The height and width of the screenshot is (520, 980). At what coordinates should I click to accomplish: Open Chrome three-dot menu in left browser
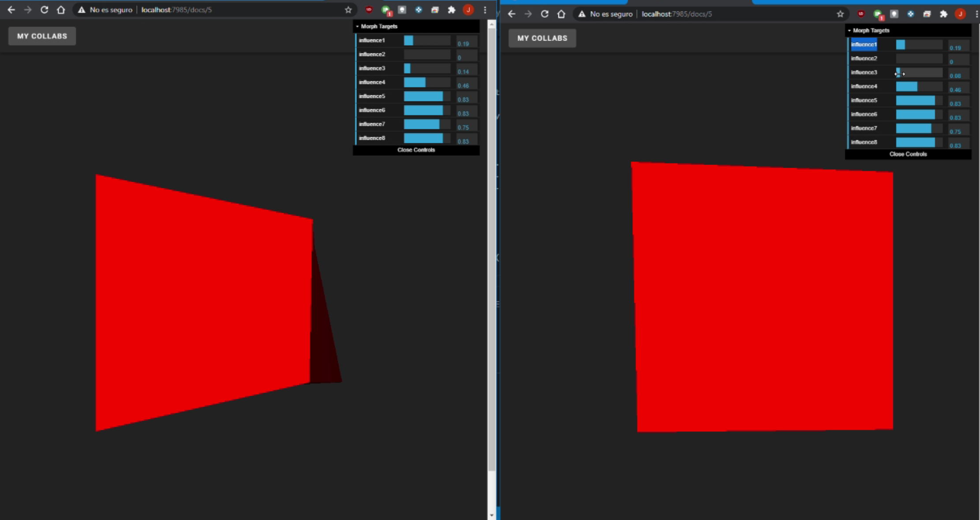tap(485, 10)
